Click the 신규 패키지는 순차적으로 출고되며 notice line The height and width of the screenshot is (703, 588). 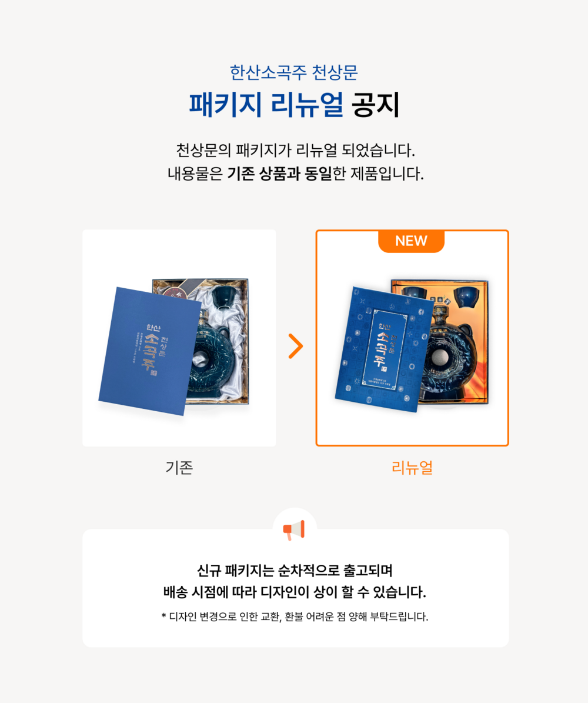[295, 571]
